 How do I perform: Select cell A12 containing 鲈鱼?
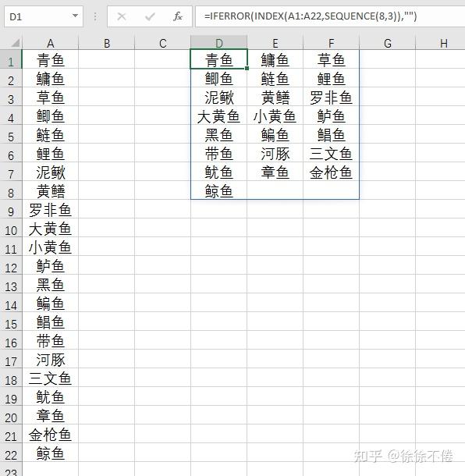(x=51, y=265)
